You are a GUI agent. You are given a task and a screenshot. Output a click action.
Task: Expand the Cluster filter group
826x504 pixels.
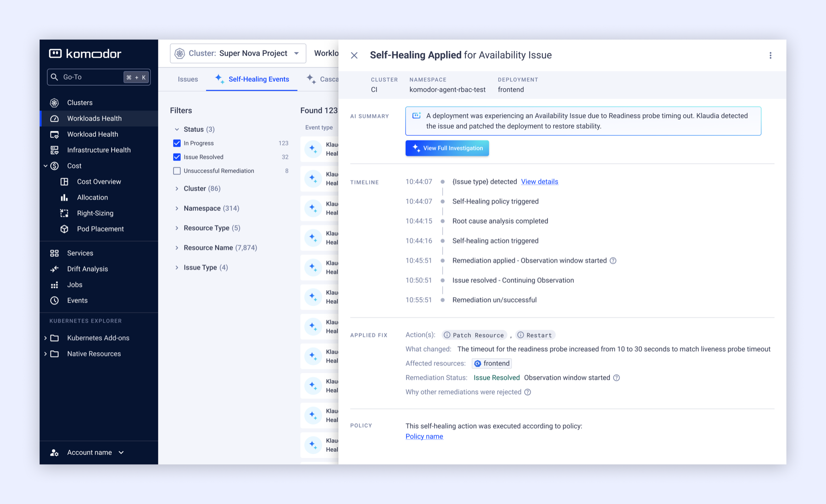(177, 188)
